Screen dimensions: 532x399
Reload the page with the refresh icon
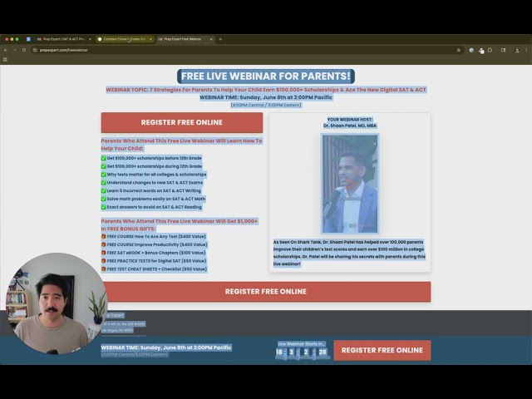click(24, 50)
